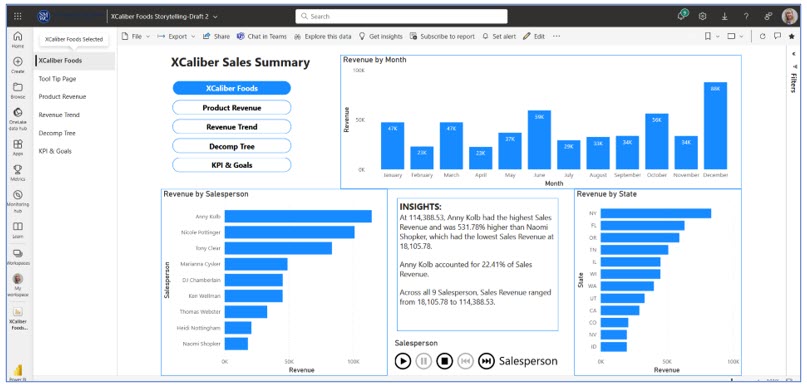The height and width of the screenshot is (388, 807).
Task: Select the NY state revenue bar
Action: [656, 213]
